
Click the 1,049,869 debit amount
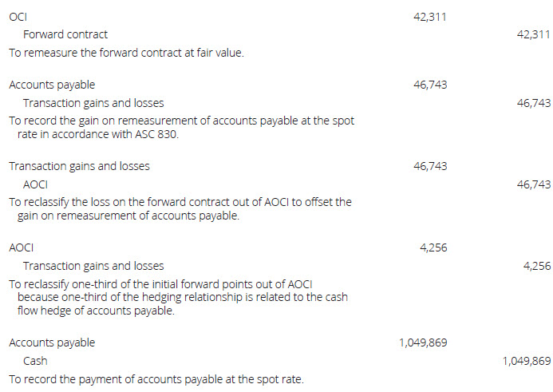click(423, 343)
